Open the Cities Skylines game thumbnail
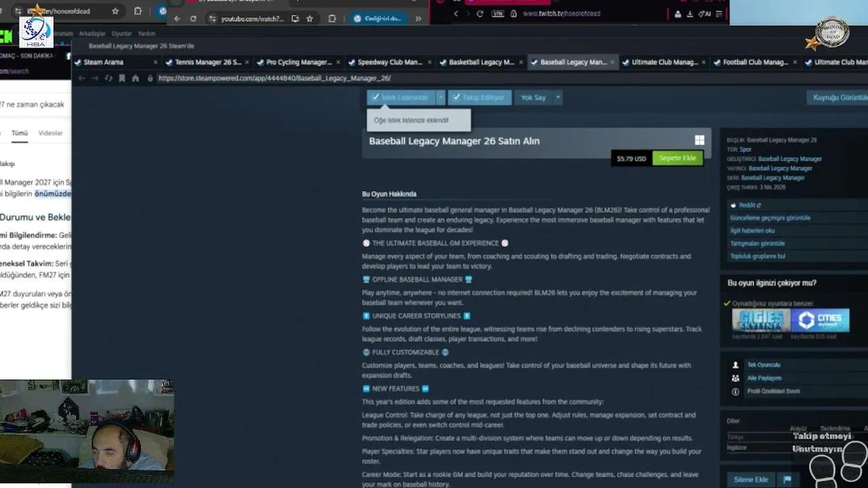The width and height of the screenshot is (868, 488). pos(761,320)
